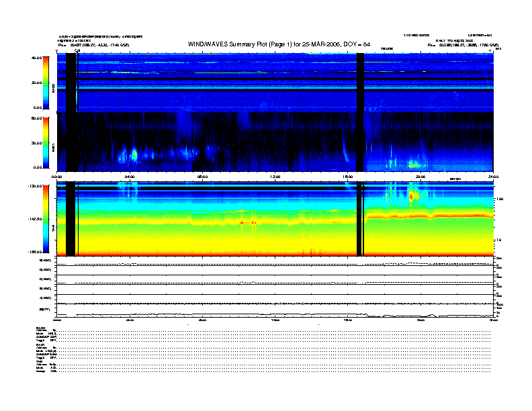Click the 30.00 label on RAD1 scale
Viewport: 532px width, 411px height.
pos(36,143)
